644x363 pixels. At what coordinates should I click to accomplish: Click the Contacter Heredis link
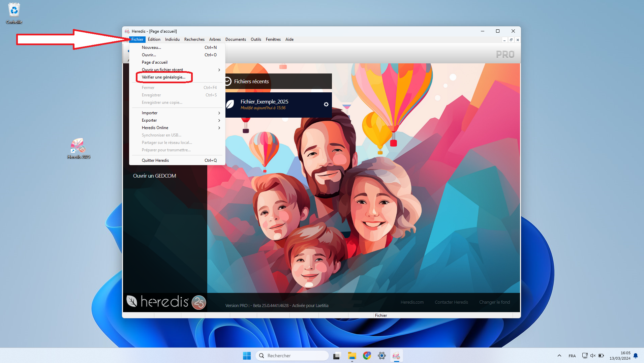(451, 302)
